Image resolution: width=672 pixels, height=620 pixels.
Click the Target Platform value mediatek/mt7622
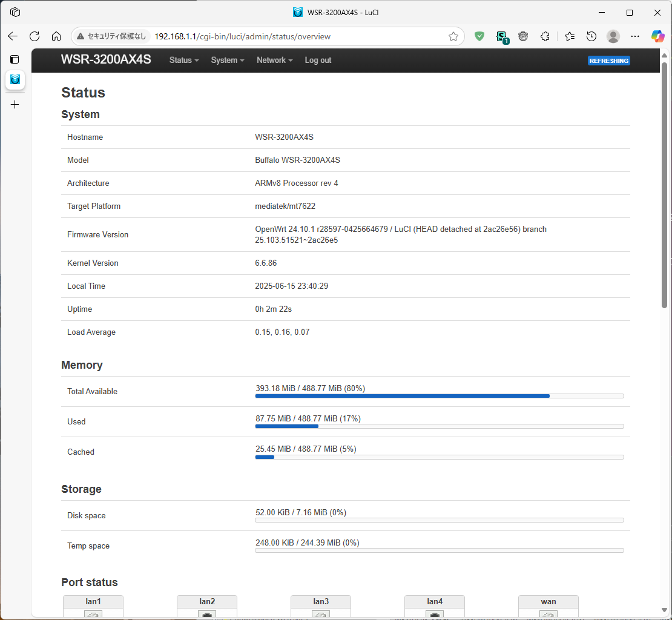click(x=285, y=206)
